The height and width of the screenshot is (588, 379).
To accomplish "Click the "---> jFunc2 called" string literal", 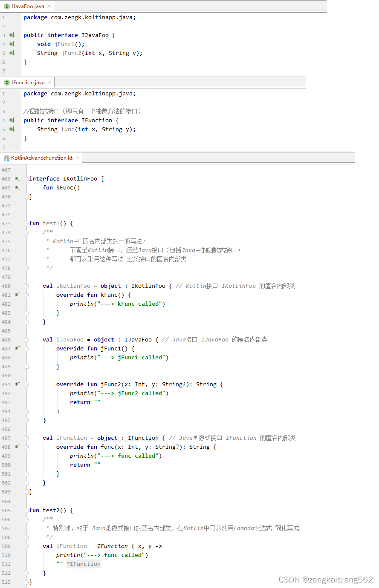I will 131,393.
